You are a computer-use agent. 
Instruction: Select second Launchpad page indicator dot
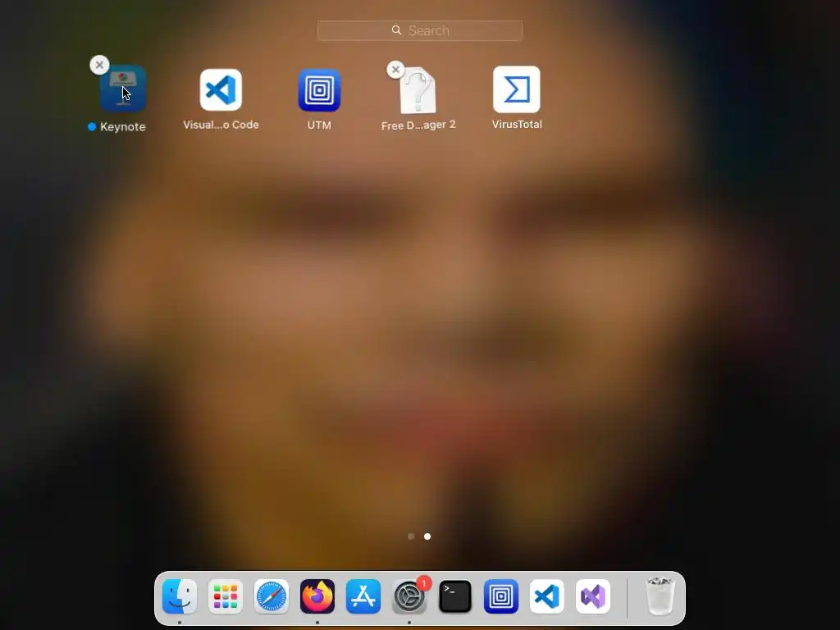click(427, 536)
